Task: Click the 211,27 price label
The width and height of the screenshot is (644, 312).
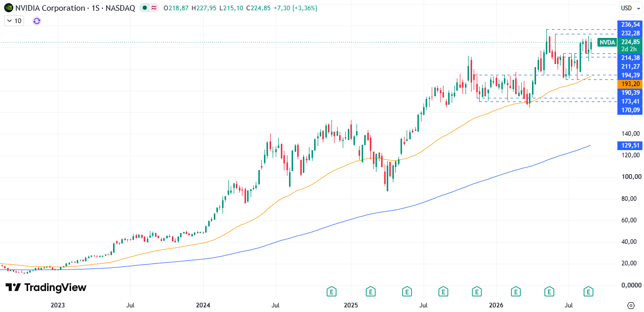Action: point(630,67)
